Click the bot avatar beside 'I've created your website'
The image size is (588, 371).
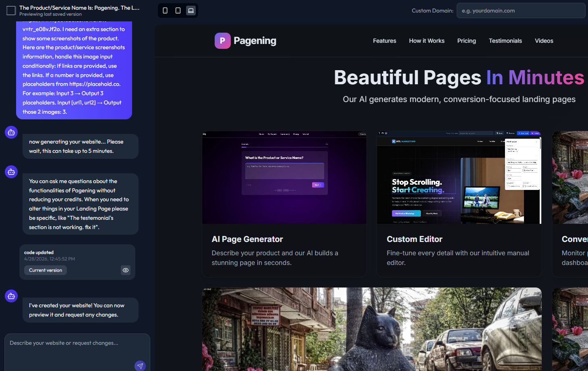coord(11,296)
